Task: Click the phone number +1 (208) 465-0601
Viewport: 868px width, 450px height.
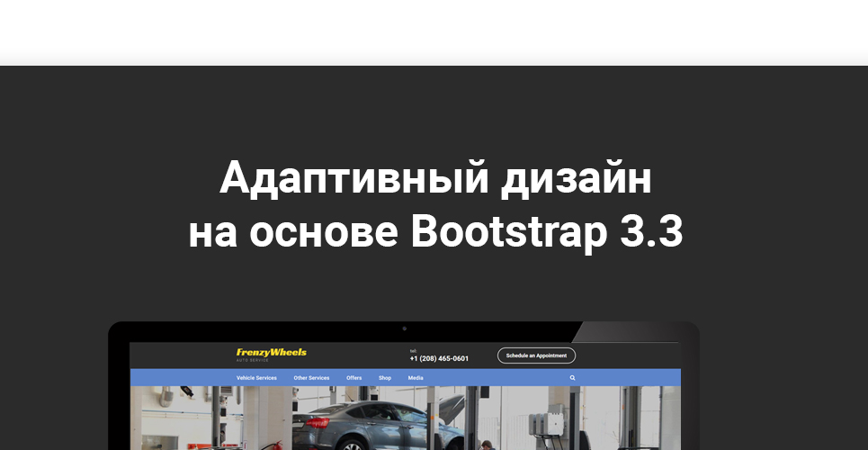Action: (439, 358)
